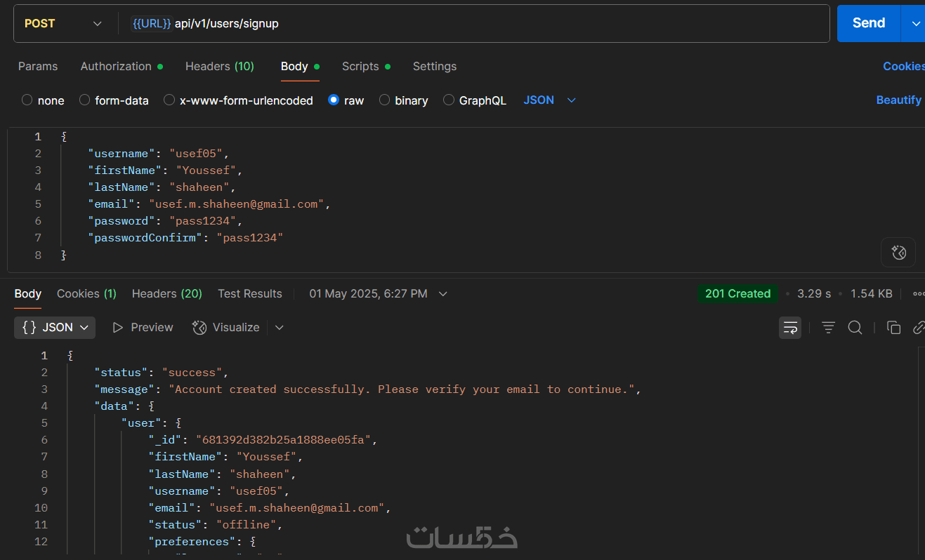
Task: Expand the chevron next to Visualize
Action: coord(279,328)
